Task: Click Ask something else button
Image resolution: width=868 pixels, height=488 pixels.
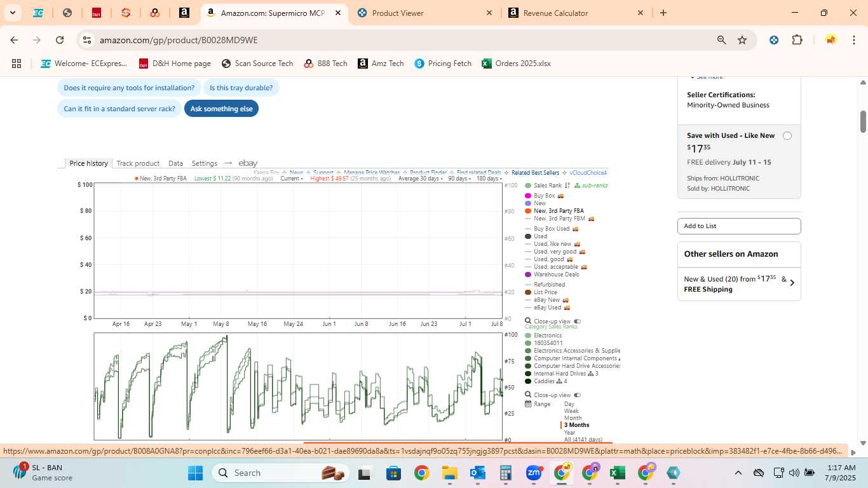Action: [x=221, y=109]
